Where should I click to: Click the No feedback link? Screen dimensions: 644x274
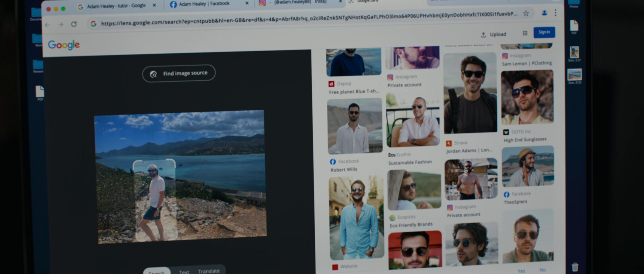pyautogui.click(x=542, y=270)
